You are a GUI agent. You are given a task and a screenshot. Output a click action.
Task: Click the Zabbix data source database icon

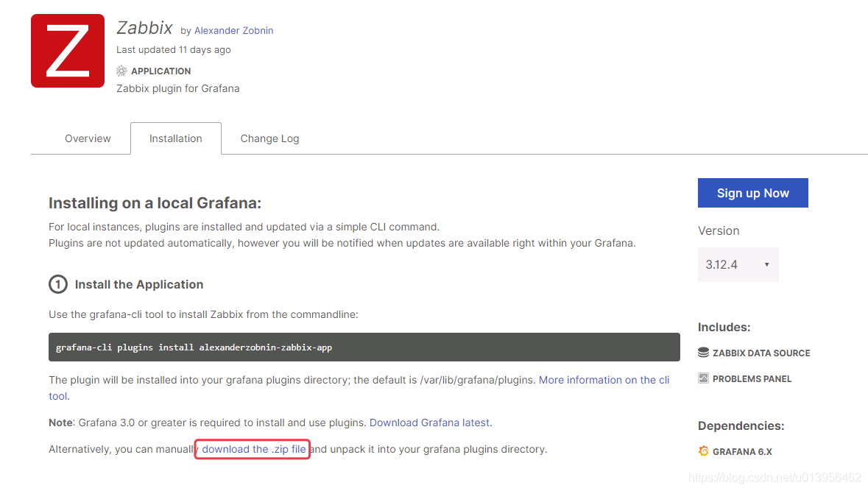pos(703,353)
